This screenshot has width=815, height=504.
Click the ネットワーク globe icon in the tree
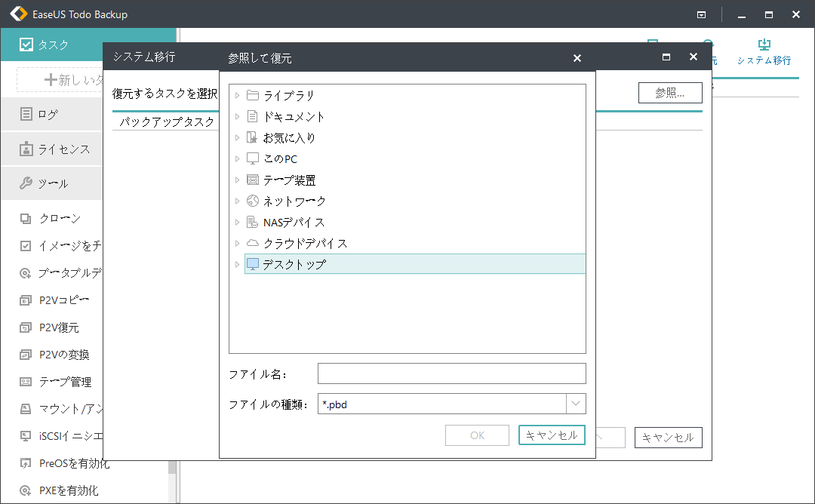[253, 201]
